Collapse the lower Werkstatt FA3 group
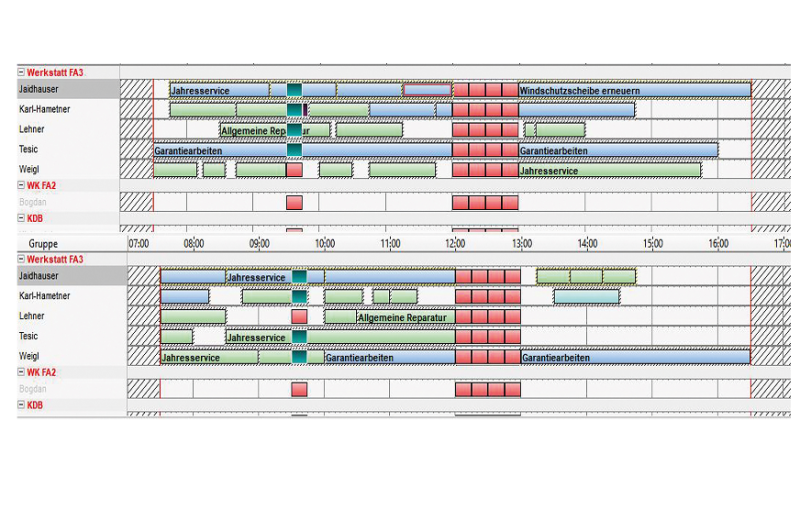 coord(22,259)
